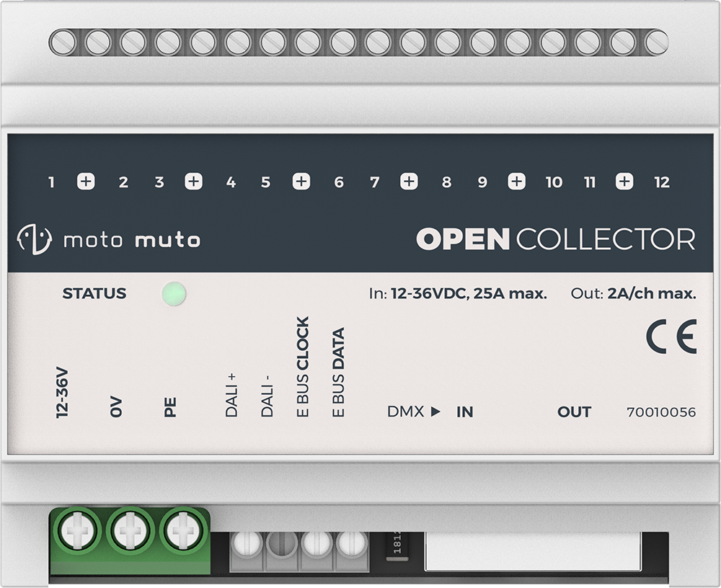
Task: Click the 'DMX' label text
Action: [405, 411]
